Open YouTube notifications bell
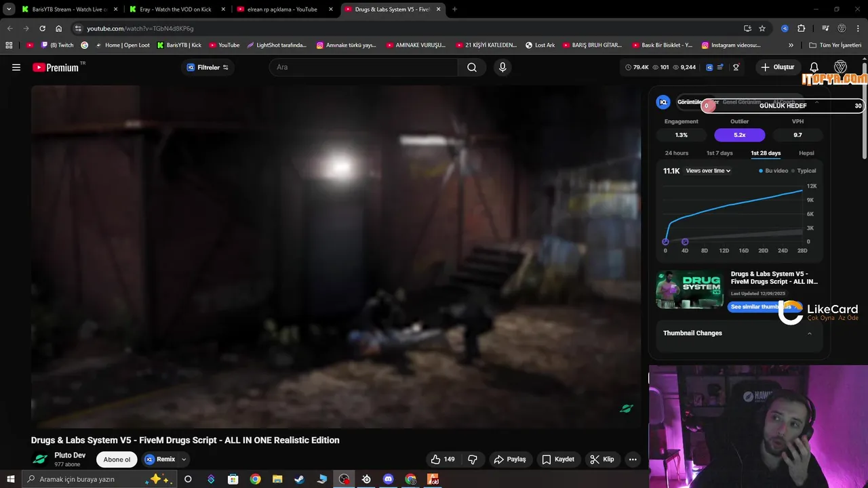 tap(814, 67)
